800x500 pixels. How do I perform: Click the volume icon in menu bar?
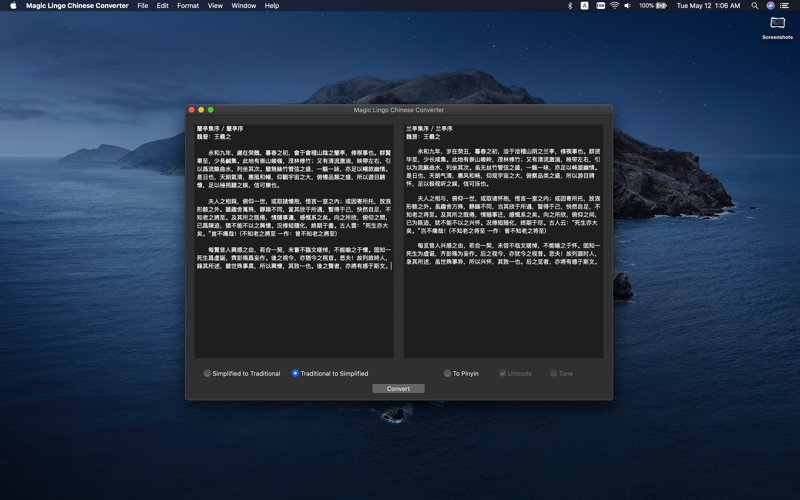coord(628,6)
